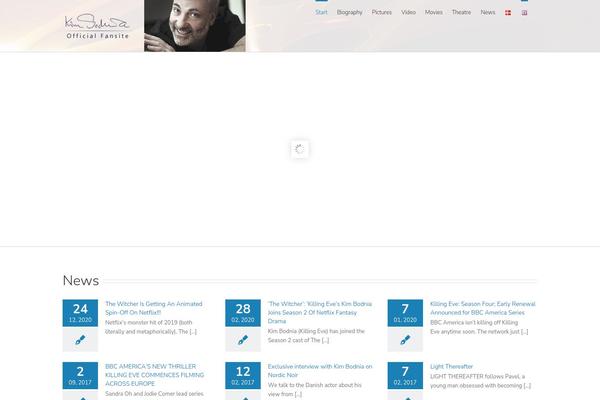This screenshot has height=400, width=600.
Task: Open the Video section
Action: [408, 12]
